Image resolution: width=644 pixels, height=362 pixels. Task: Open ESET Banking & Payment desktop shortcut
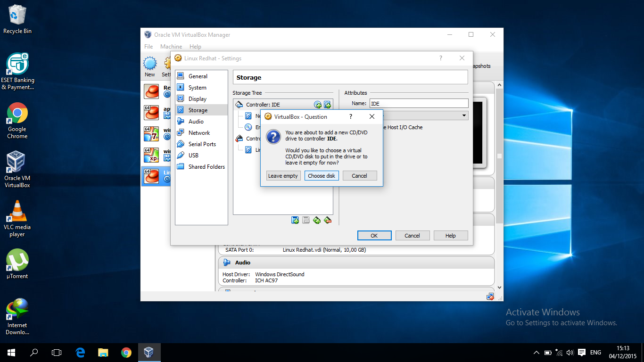pos(17,71)
